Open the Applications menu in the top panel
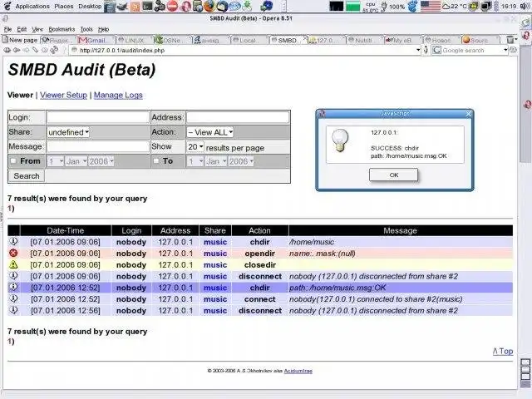The width and height of the screenshot is (532, 399). click(x=32, y=6)
